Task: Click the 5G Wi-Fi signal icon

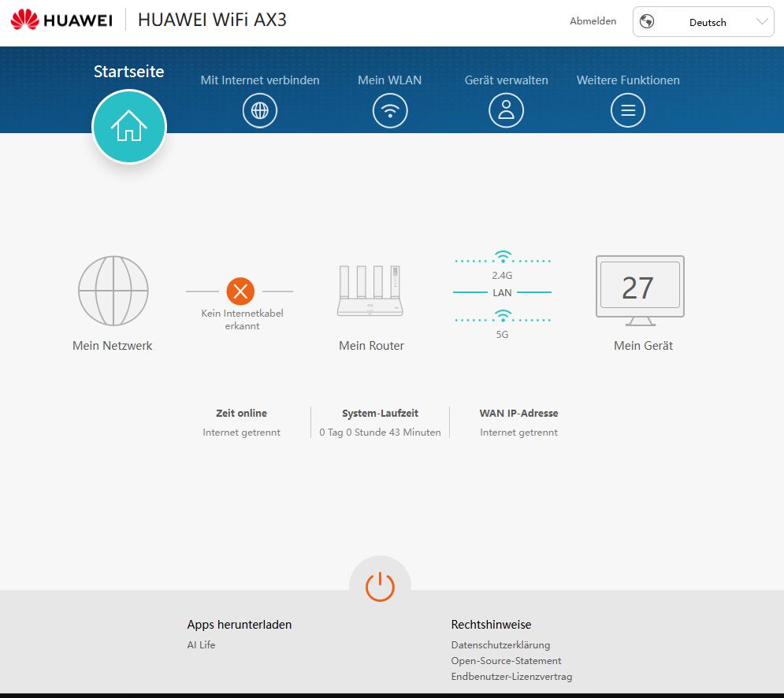Action: pos(503,316)
